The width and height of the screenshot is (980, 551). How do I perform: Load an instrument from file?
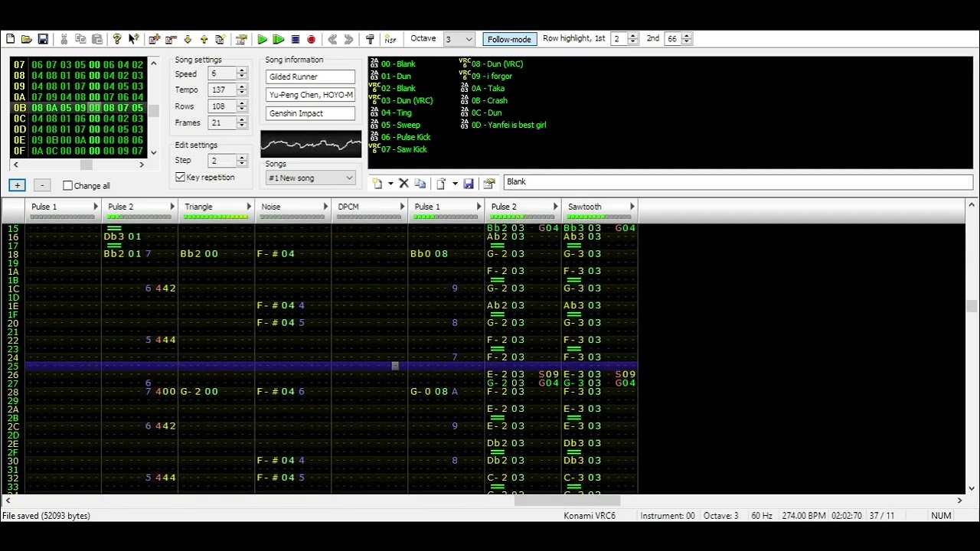(442, 184)
